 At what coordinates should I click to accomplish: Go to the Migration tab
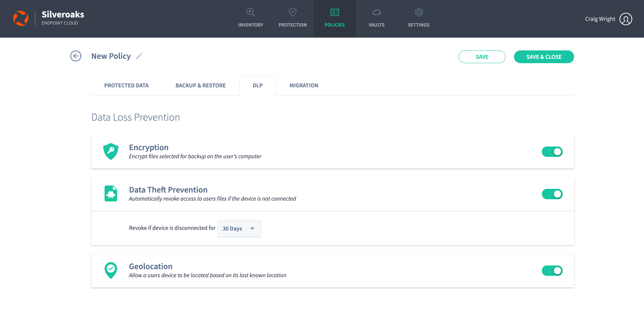click(304, 86)
